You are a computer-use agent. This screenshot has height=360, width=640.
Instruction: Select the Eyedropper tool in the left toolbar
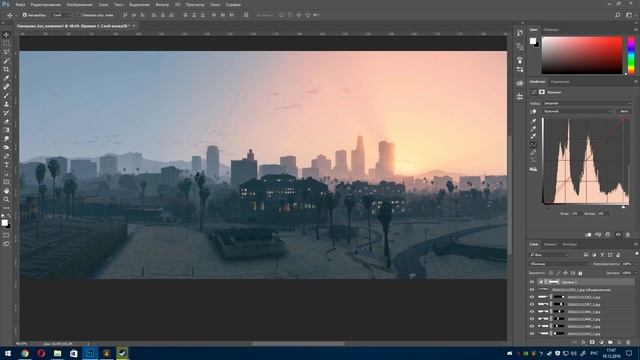(6, 78)
